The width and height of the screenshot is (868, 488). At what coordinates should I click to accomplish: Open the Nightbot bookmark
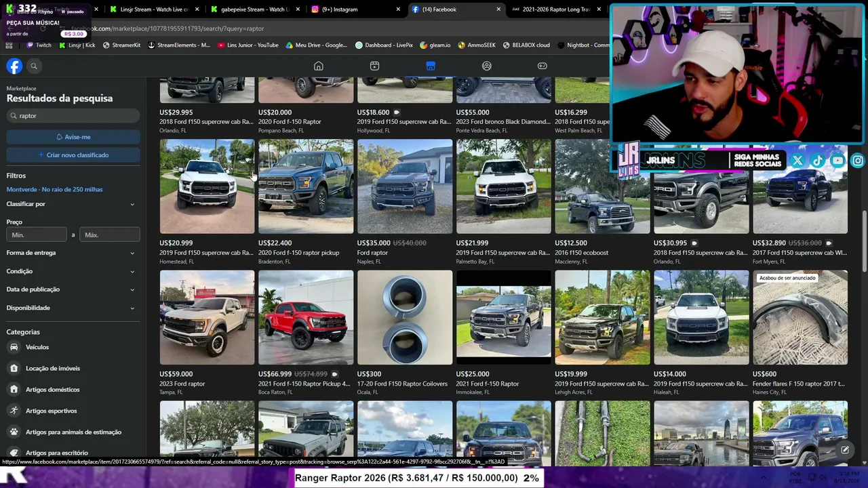(583, 45)
